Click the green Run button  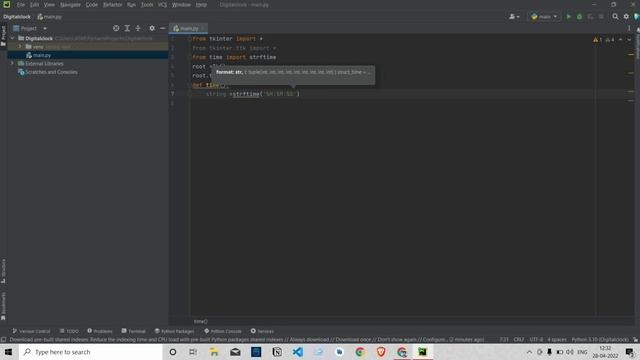(x=569, y=17)
